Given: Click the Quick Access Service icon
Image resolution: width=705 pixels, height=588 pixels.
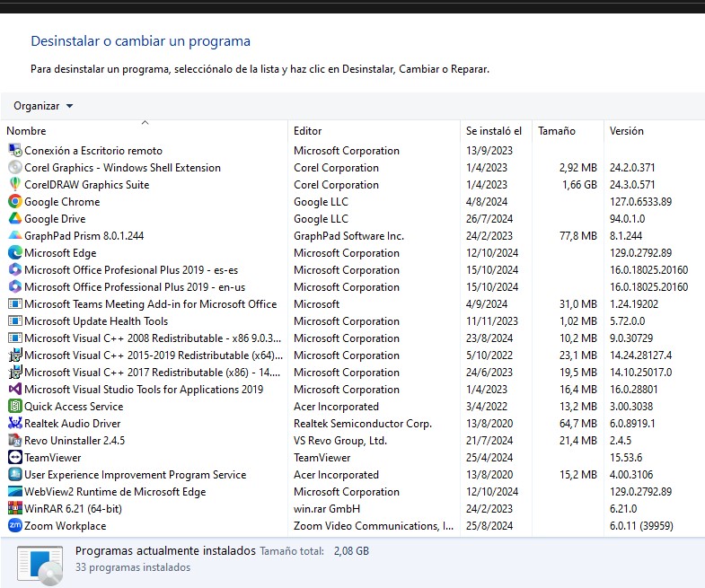Looking at the screenshot, I should click(x=15, y=407).
